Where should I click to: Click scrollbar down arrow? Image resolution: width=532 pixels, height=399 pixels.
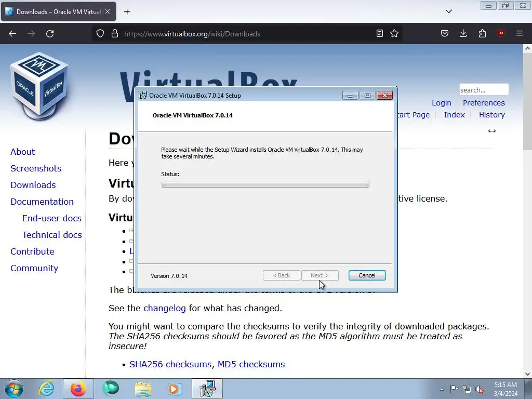[x=527, y=374]
